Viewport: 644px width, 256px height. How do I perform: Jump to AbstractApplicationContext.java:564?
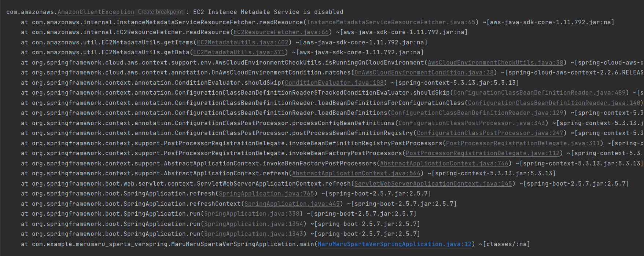(x=356, y=173)
